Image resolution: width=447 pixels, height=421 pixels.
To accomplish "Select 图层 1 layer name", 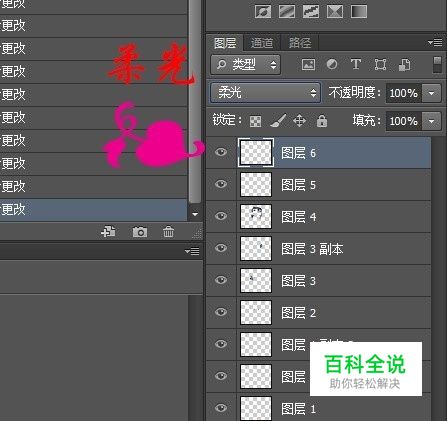I will coord(298,409).
